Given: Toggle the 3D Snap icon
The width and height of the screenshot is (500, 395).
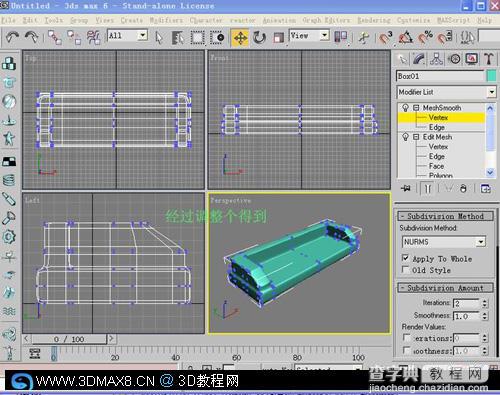Looking at the screenshot, I should [x=386, y=37].
